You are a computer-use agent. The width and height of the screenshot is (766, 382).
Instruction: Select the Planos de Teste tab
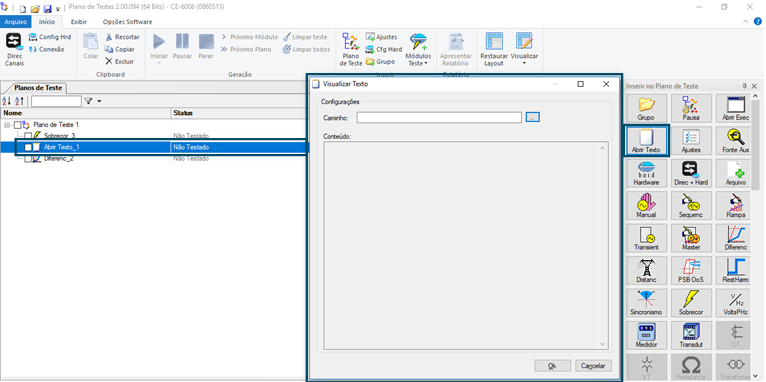tap(38, 88)
